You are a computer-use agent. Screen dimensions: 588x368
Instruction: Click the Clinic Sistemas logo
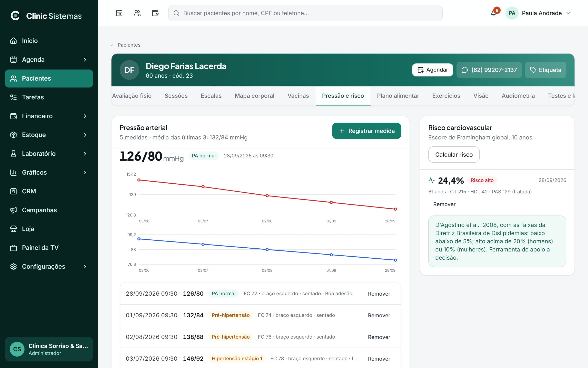(46, 16)
